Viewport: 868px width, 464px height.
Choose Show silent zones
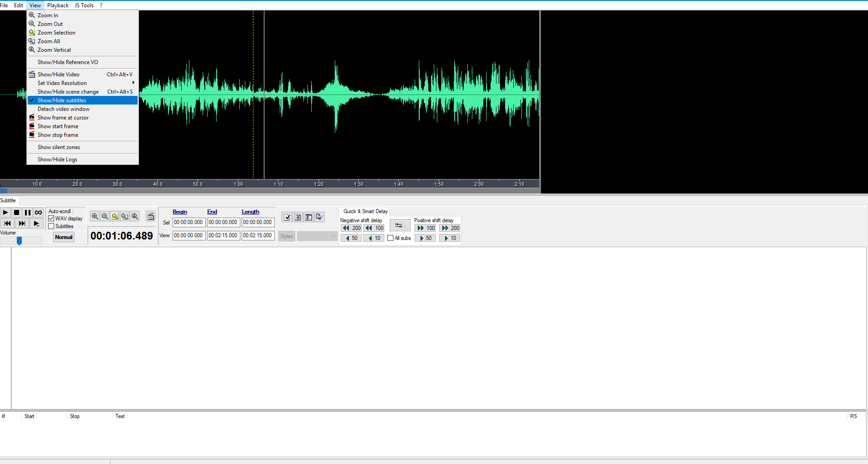coord(83,147)
